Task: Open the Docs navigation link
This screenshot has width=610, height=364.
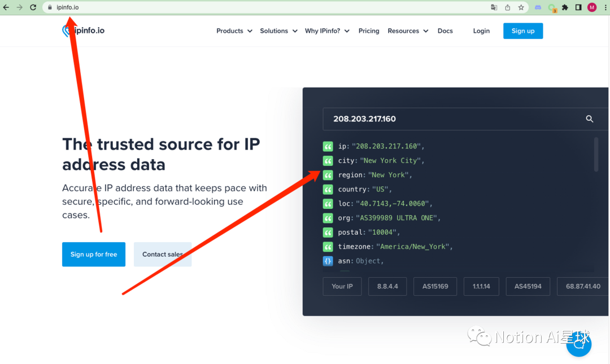Action: pyautogui.click(x=445, y=31)
